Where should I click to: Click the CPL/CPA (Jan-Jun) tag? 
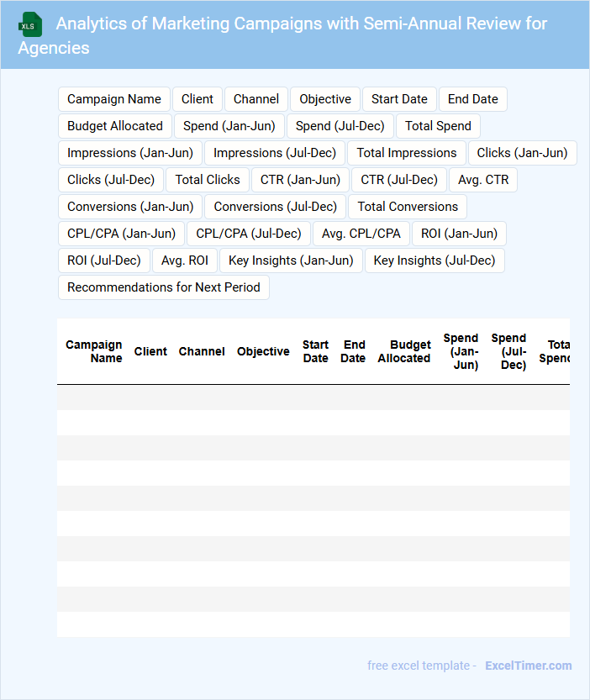click(x=121, y=233)
